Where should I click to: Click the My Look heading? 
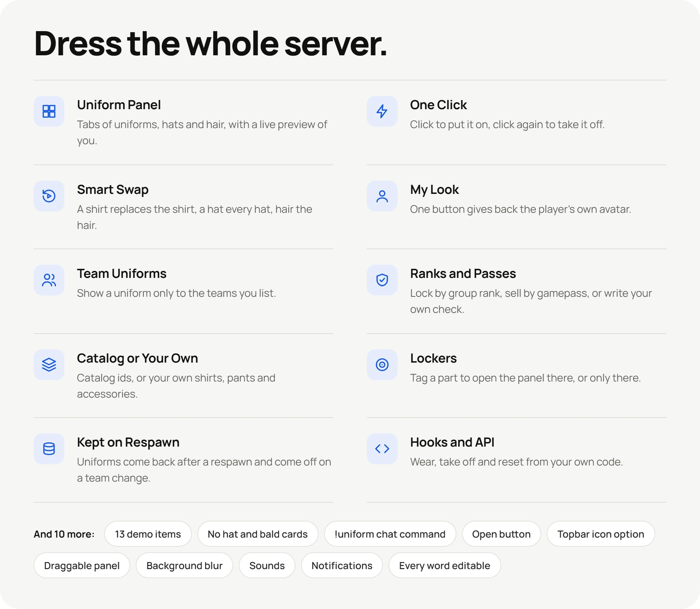point(434,190)
